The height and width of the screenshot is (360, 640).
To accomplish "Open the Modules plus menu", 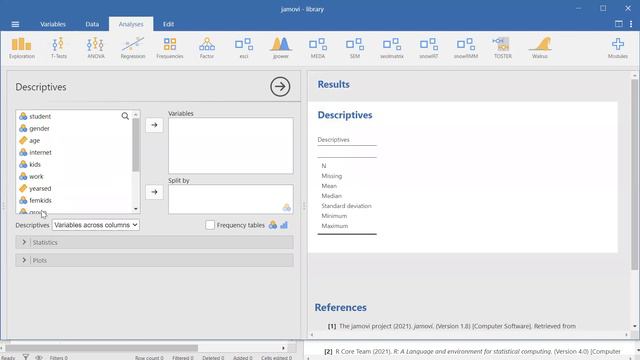I will tap(618, 48).
